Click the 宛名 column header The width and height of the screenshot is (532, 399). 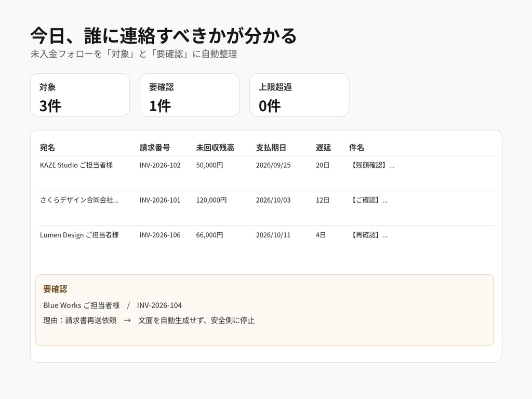point(47,148)
